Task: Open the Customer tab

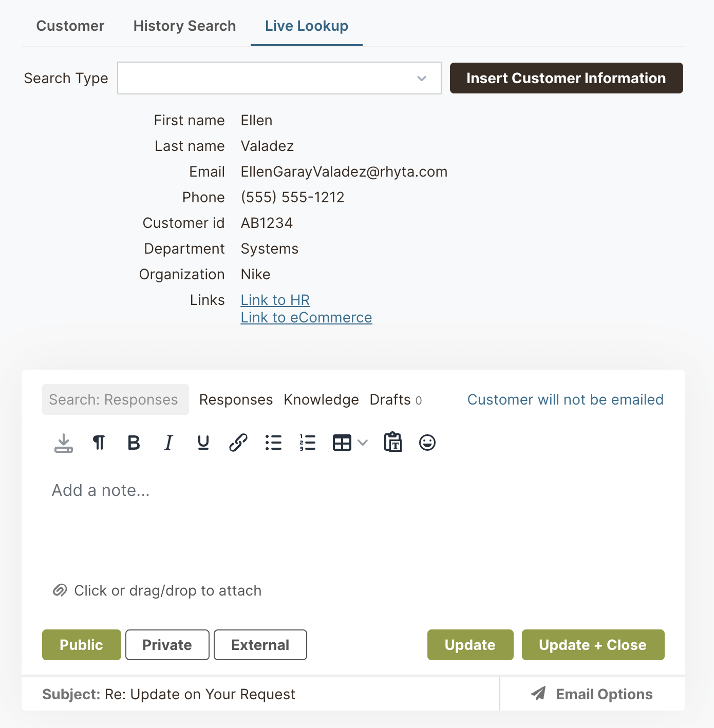Action: click(70, 26)
